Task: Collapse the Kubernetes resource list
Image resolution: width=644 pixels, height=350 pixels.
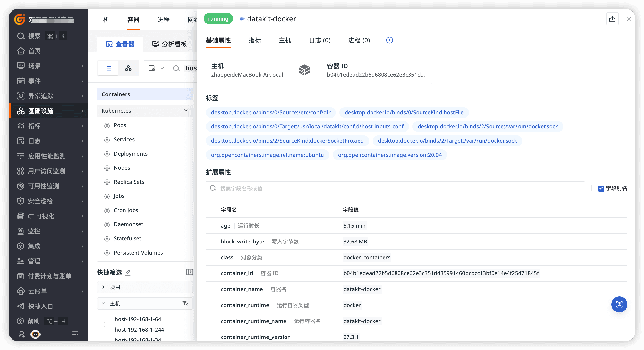Action: 186,110
